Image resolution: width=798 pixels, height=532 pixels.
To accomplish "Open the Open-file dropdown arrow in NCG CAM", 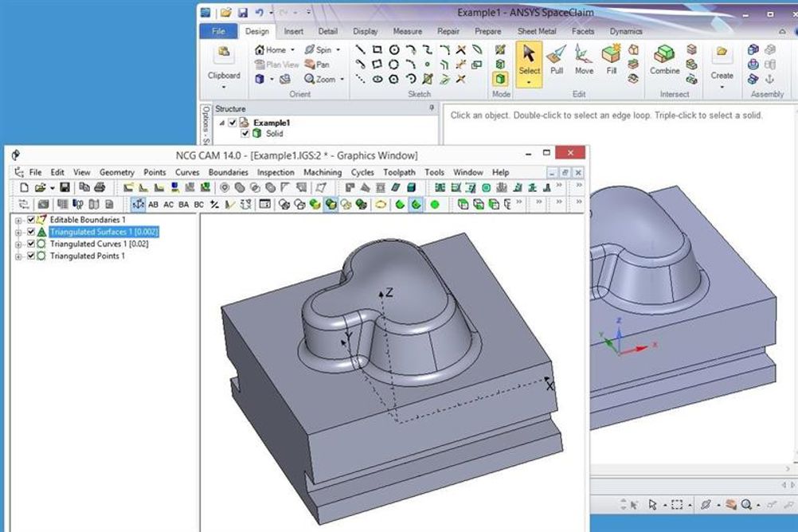I will point(52,189).
